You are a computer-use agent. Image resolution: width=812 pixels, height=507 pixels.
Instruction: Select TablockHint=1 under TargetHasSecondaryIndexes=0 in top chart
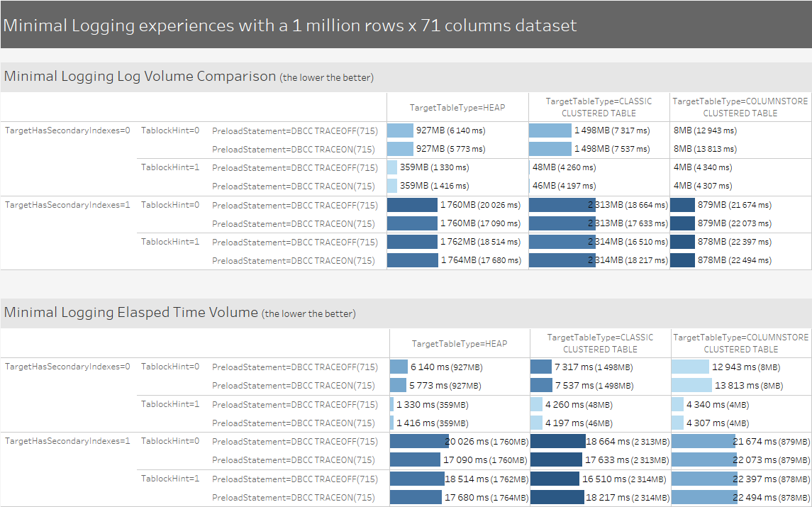coord(170,167)
